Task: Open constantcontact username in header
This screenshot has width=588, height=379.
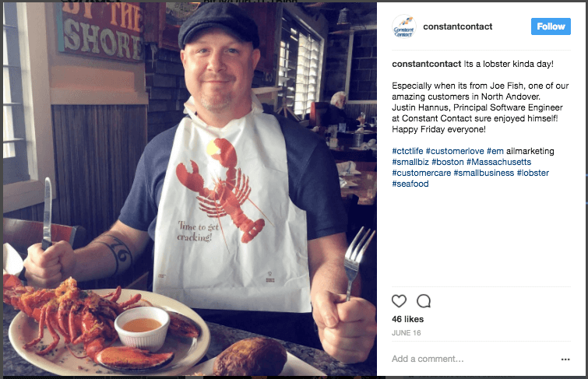Action: (x=457, y=26)
